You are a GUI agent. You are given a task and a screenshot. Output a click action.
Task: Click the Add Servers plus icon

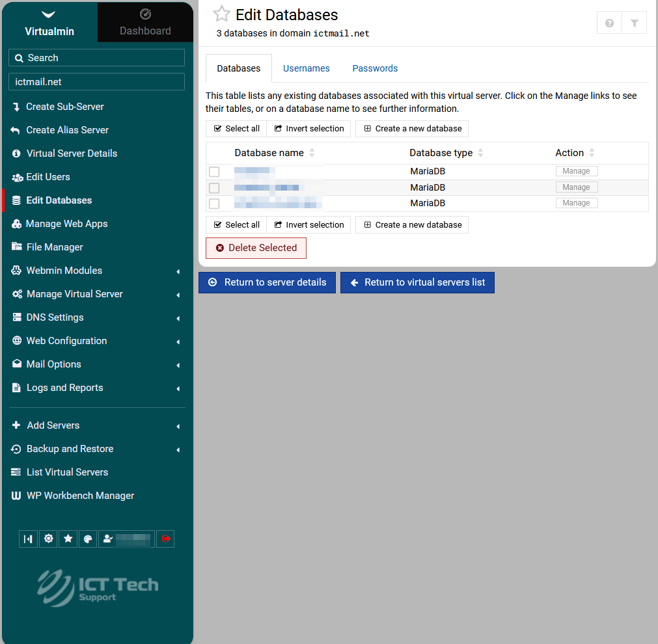(16, 425)
